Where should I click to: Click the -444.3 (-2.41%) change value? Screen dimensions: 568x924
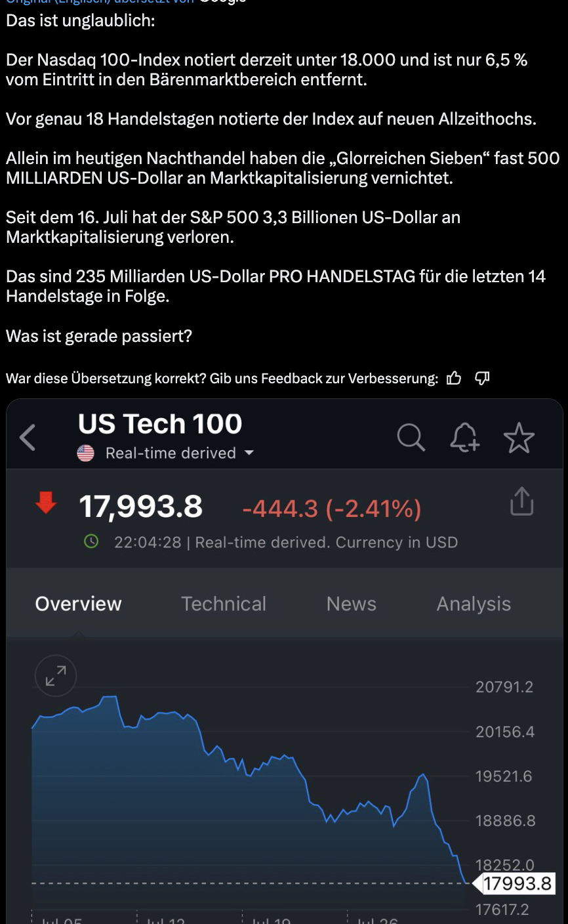click(x=331, y=509)
